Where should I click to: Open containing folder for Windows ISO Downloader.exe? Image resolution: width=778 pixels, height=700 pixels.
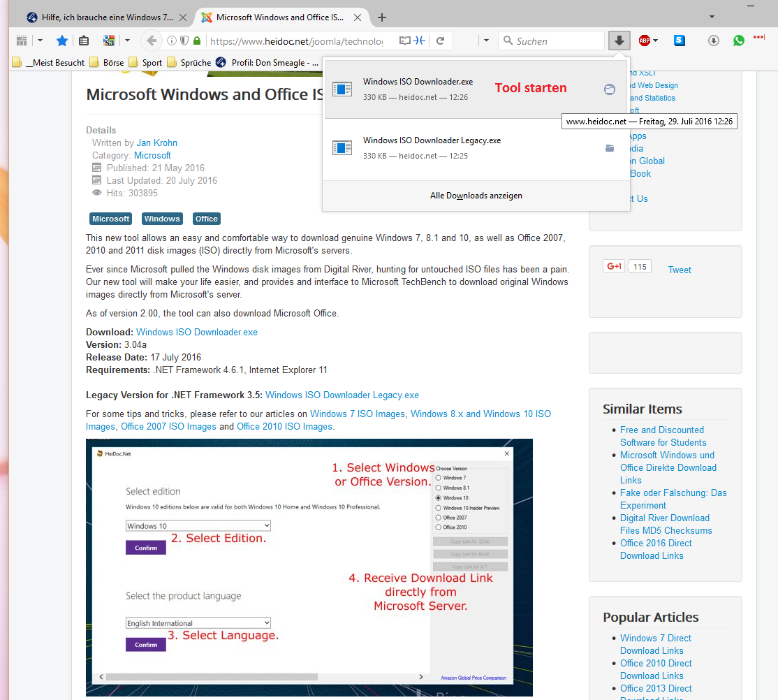(x=610, y=89)
